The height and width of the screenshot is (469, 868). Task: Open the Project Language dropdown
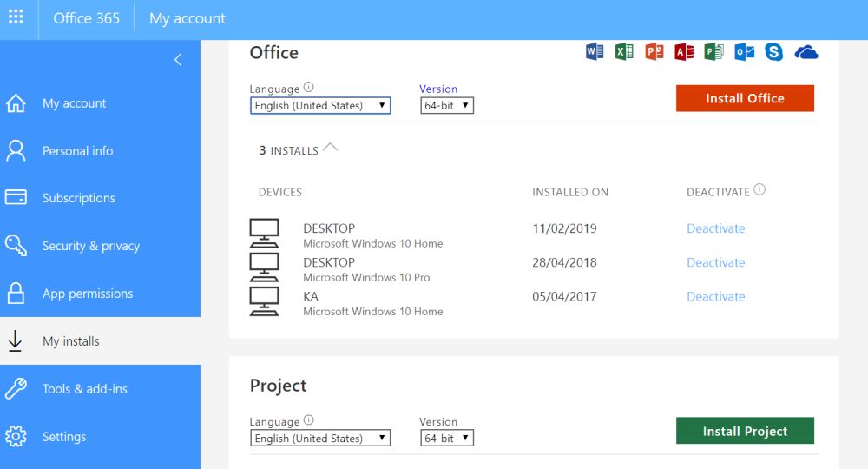coord(320,439)
